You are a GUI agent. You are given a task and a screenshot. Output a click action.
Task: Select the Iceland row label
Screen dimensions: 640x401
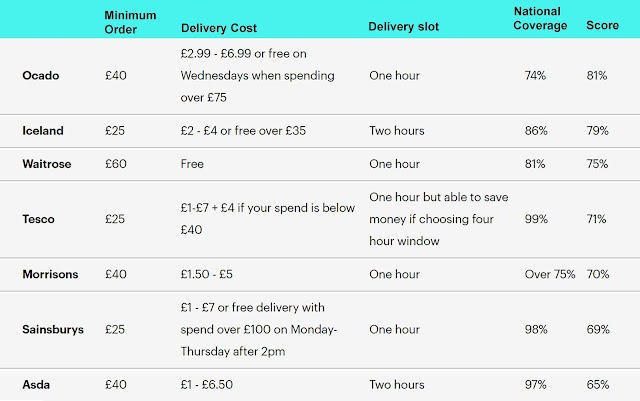point(42,131)
